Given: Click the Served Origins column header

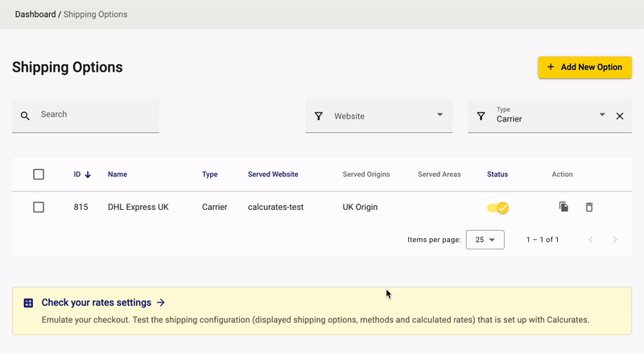Looking at the screenshot, I should click(x=366, y=174).
